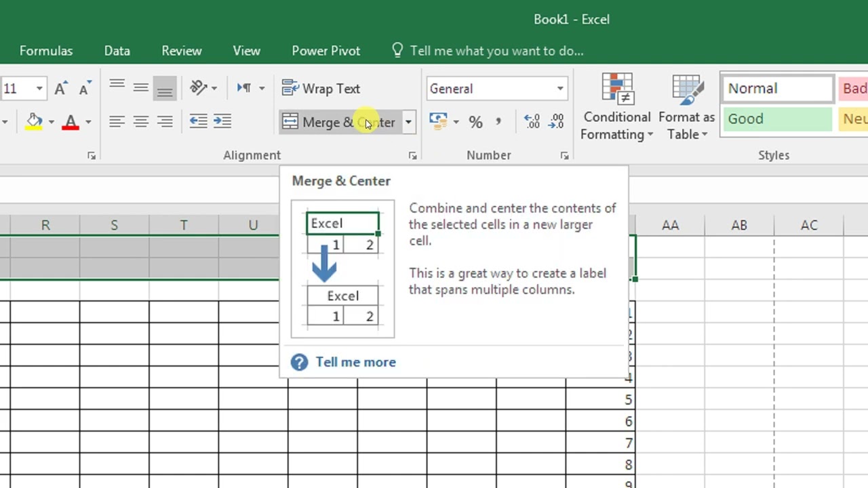Open the View tab
The image size is (868, 488).
point(247,51)
